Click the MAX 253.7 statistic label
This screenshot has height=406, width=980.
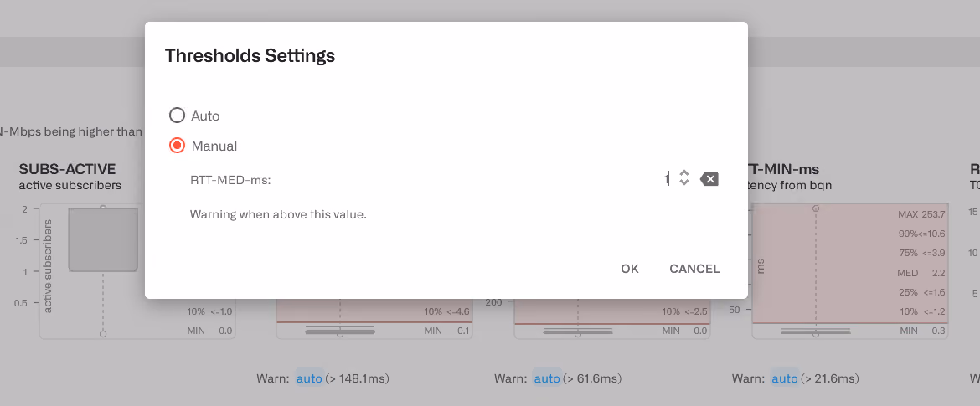[x=921, y=214]
